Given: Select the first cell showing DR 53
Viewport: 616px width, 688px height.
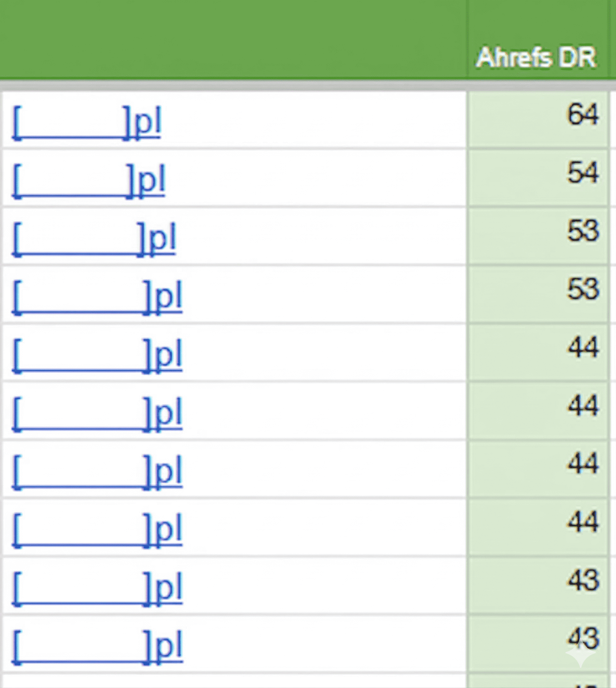Looking at the screenshot, I should (x=537, y=235).
